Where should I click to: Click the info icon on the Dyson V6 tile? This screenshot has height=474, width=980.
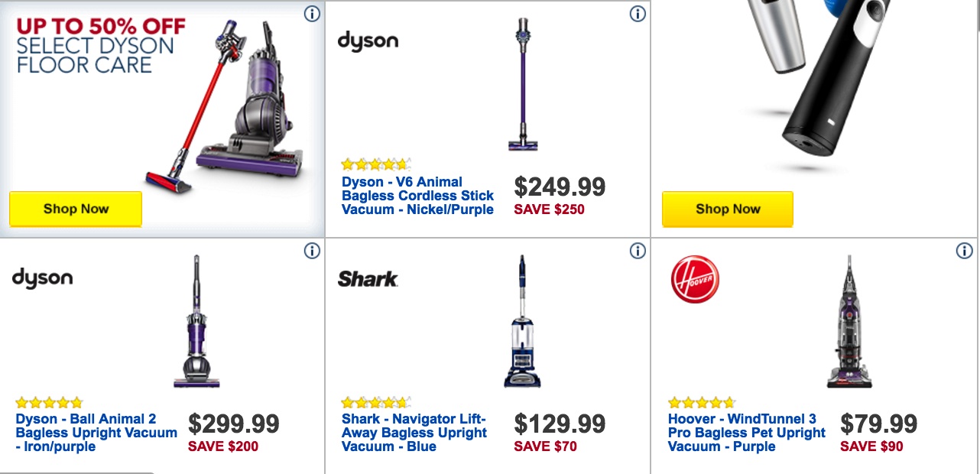click(x=637, y=14)
